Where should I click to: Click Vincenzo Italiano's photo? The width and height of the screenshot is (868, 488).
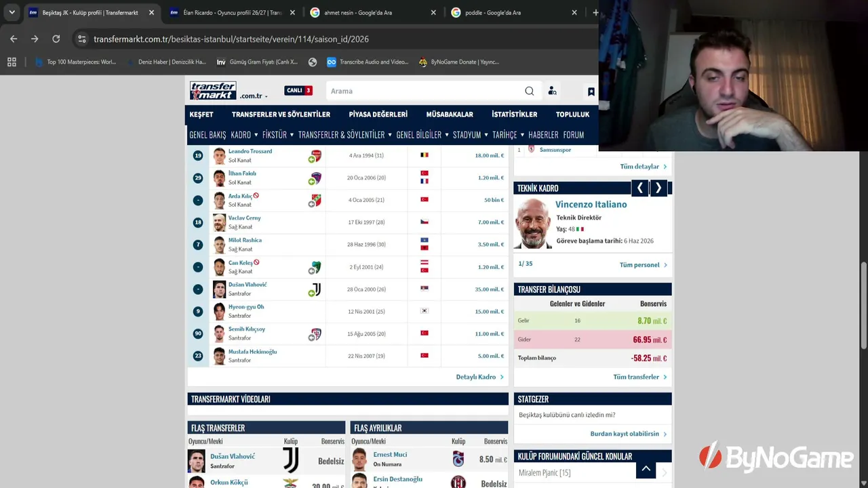(533, 224)
